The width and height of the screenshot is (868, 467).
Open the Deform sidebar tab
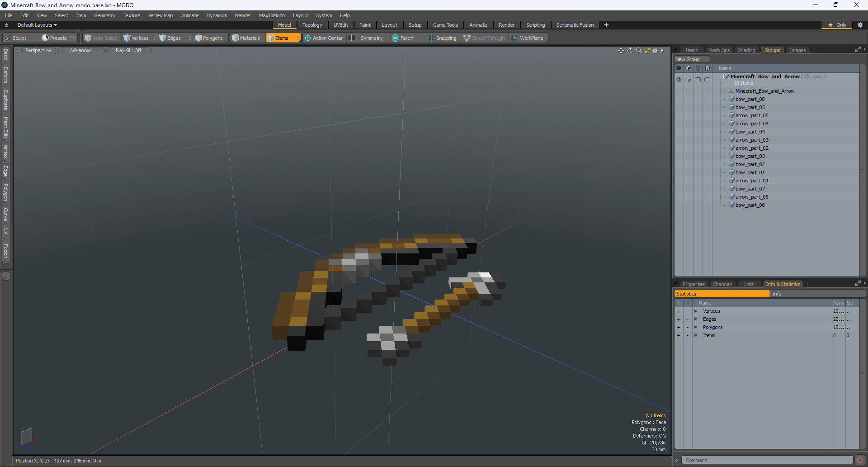pyautogui.click(x=5, y=75)
